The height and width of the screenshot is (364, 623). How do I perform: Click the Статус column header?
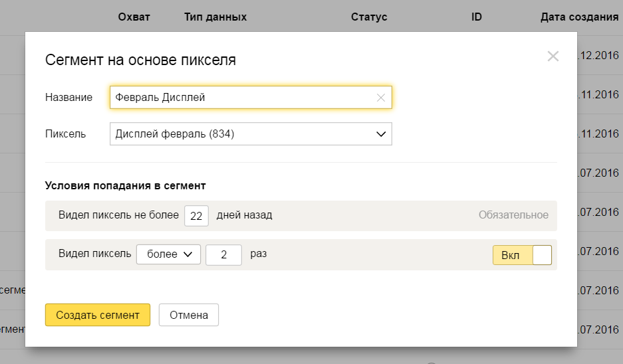point(369,17)
